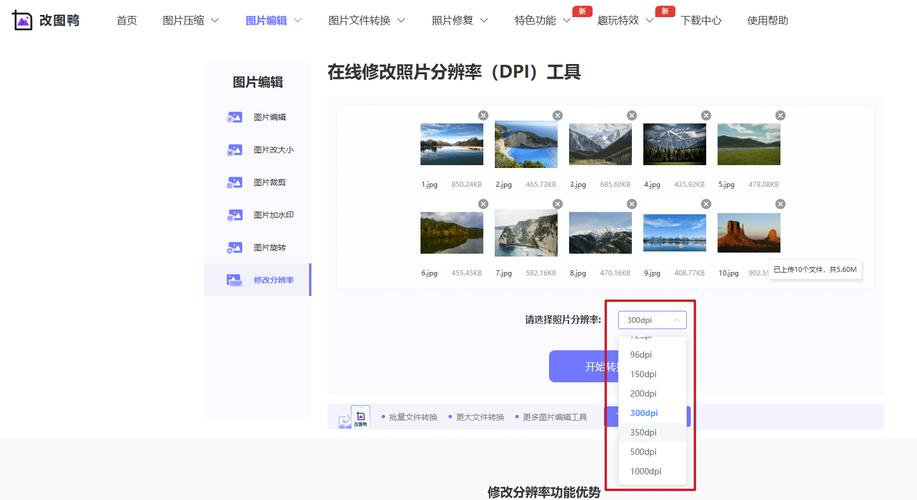The height and width of the screenshot is (500, 917).
Task: Delete 7.jpg with its X icon
Action: 557,204
